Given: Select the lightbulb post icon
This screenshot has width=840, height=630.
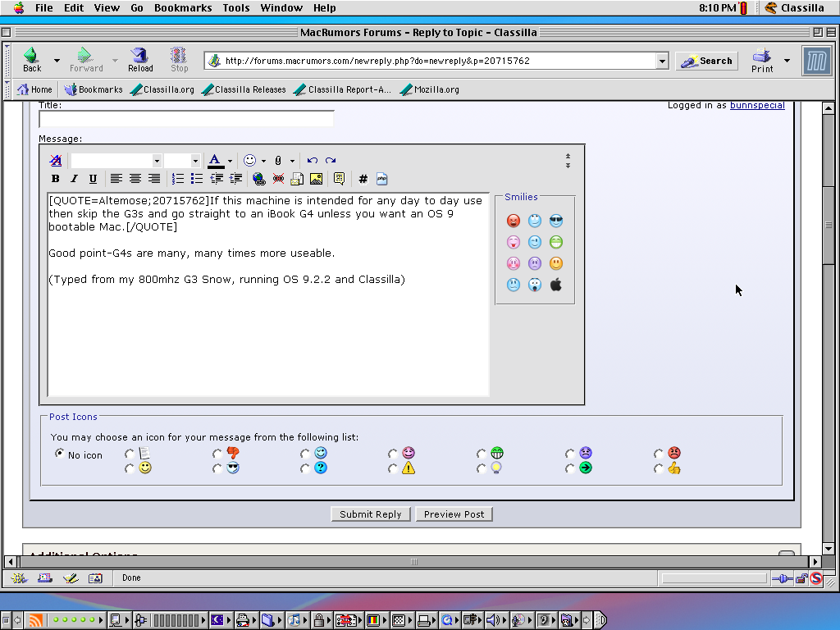Looking at the screenshot, I should click(481, 468).
